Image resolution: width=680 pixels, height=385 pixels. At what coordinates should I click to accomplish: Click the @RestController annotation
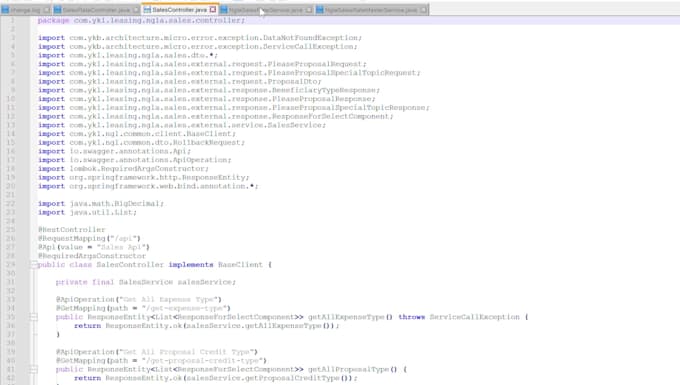click(x=72, y=229)
